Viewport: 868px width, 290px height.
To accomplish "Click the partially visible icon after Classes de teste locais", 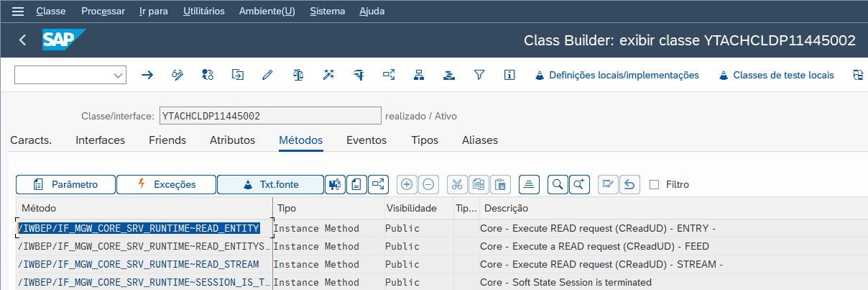I will (x=857, y=75).
